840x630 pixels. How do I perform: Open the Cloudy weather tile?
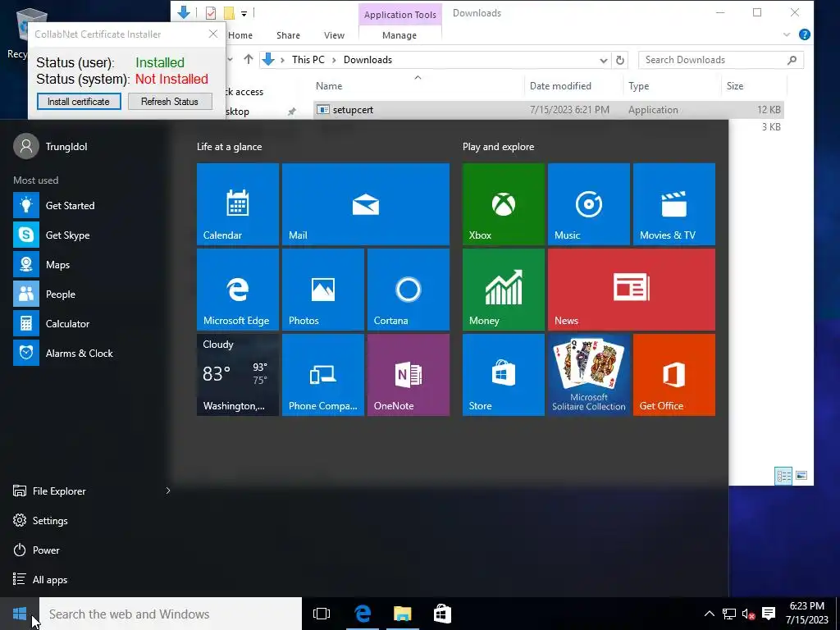click(x=237, y=374)
